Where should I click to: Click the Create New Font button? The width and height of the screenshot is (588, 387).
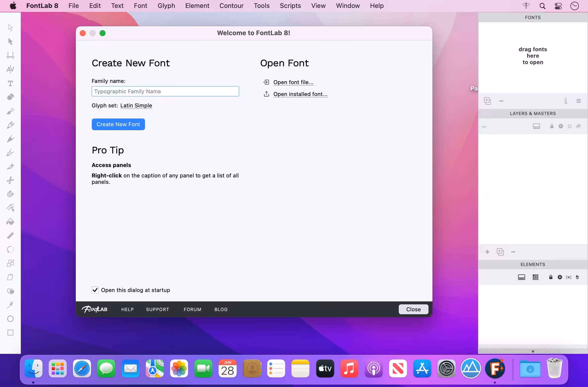point(118,124)
